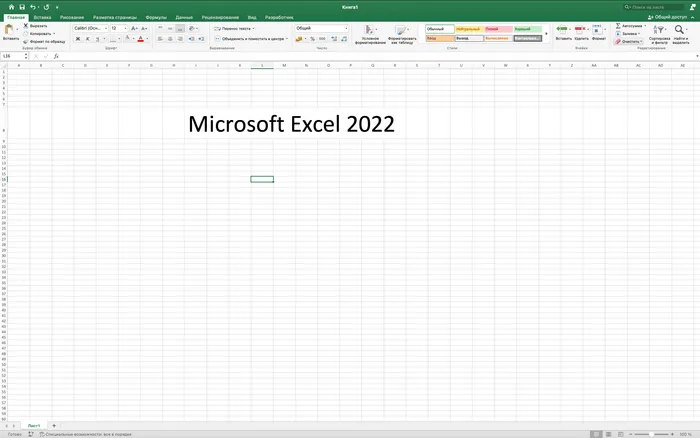Apply the Normal (Обычный) cell style
Screen dimensions: 700x438
pyautogui.click(x=440, y=29)
